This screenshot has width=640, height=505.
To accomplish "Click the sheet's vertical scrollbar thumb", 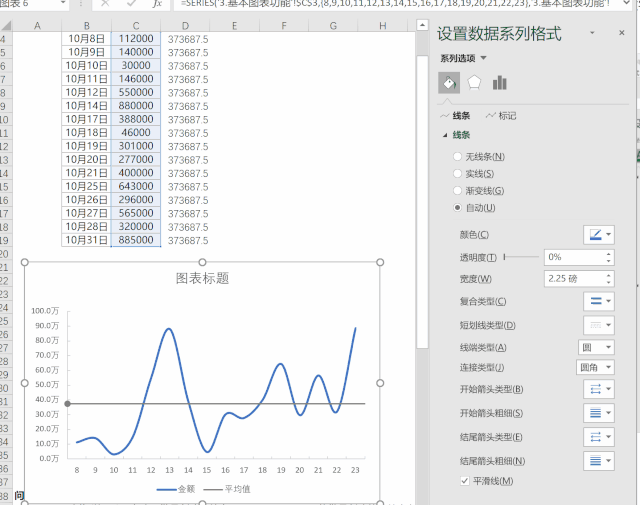I will tap(422, 202).
